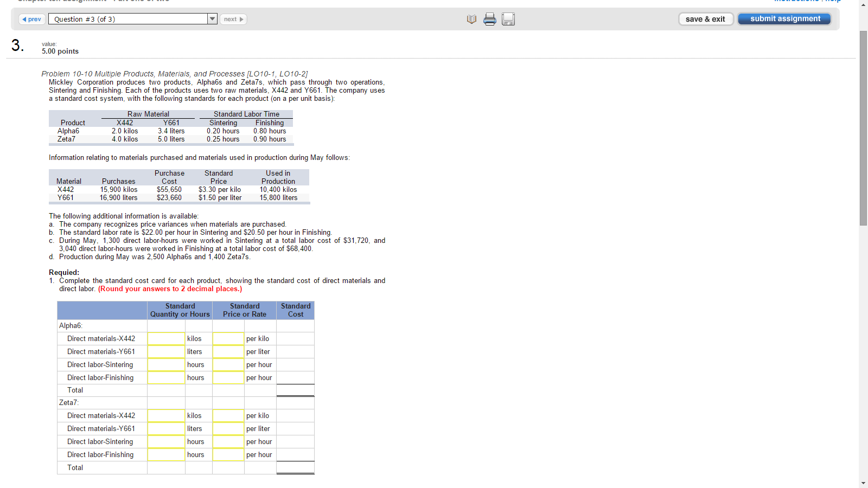The image size is (868, 488).
Task: Click the save floppy disk icon
Action: pos(508,20)
